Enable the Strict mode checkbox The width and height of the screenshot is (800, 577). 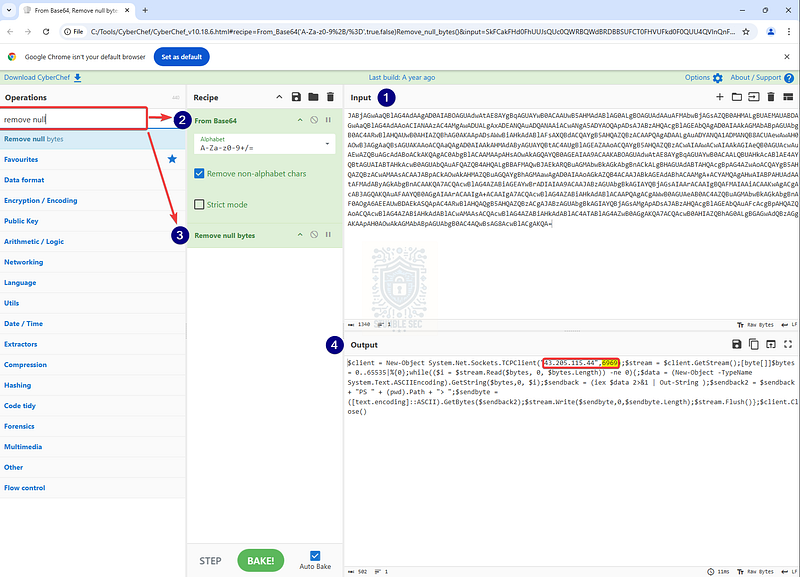click(x=199, y=205)
